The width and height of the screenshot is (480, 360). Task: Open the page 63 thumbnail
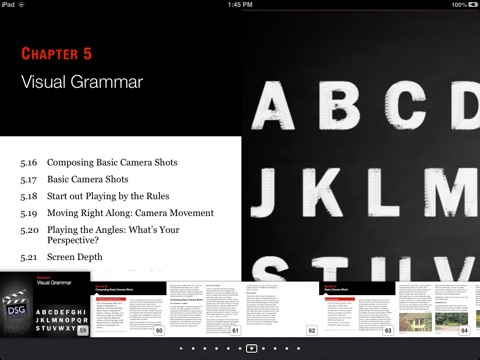[x=357, y=309]
